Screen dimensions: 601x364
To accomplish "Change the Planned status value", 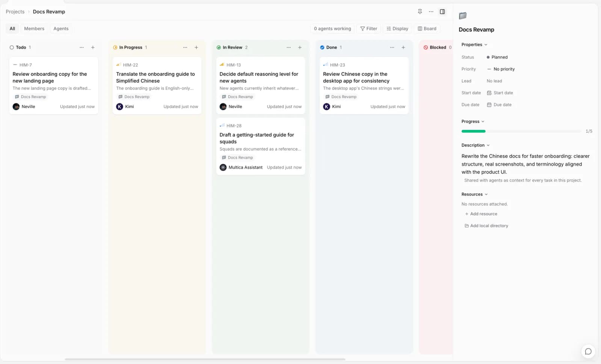I will click(x=497, y=57).
